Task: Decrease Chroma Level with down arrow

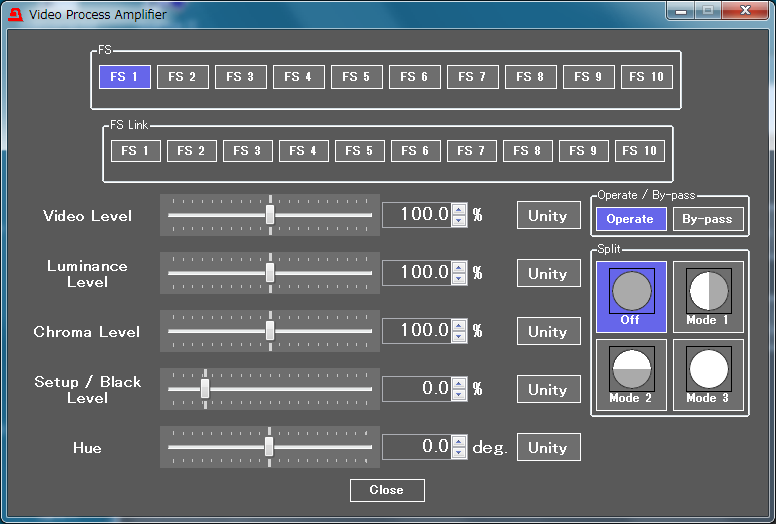Action: (459, 337)
